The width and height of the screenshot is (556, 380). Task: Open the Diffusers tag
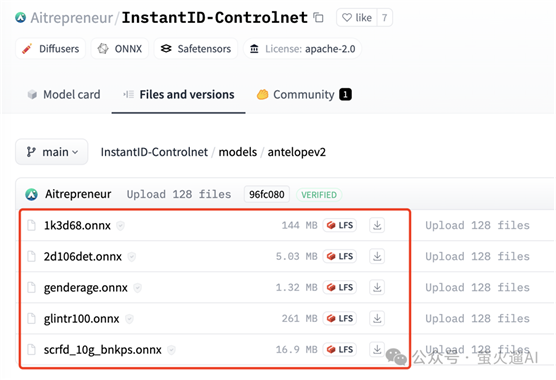51,49
